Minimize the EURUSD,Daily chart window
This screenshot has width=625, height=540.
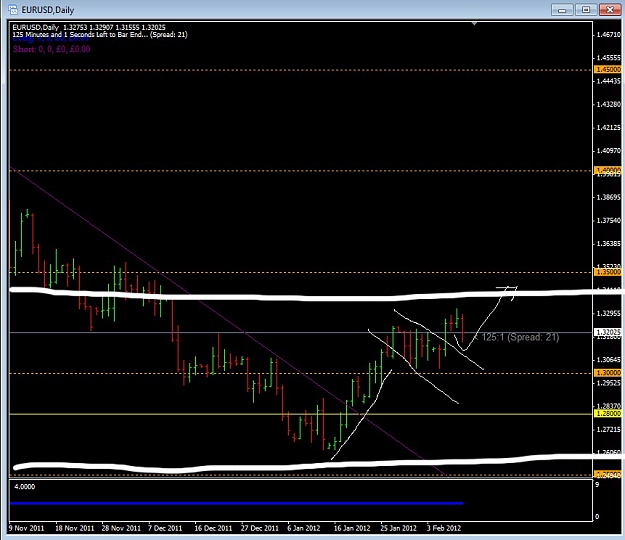[562, 10]
